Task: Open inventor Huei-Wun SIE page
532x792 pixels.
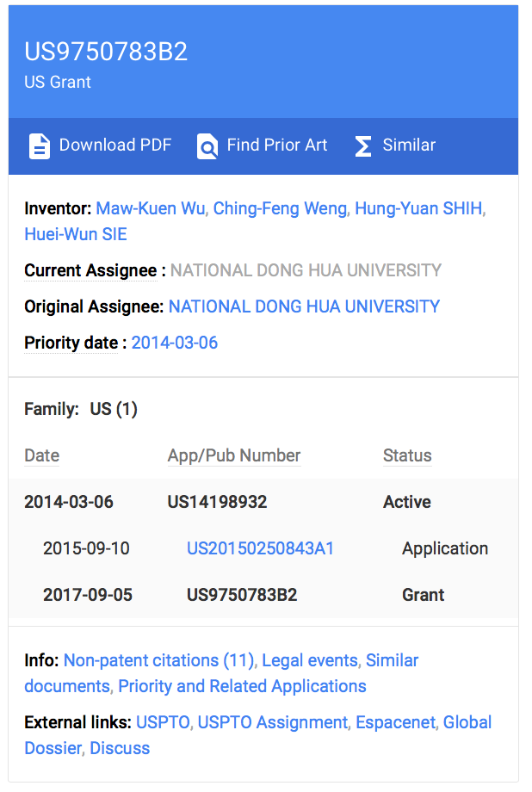Action: (76, 234)
